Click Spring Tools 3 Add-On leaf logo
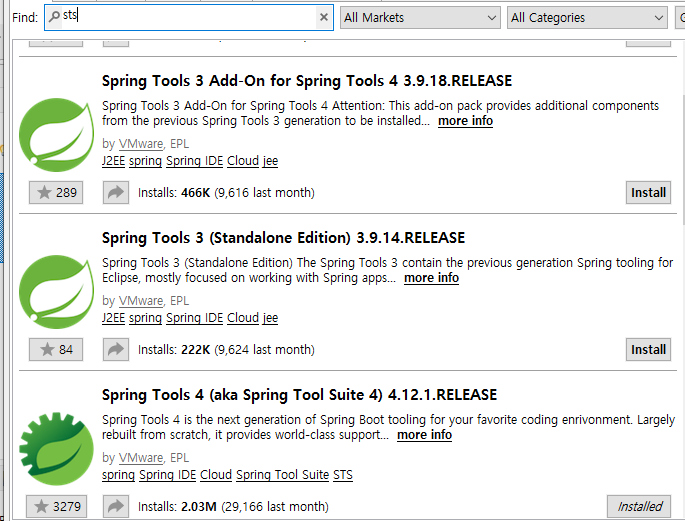 pyautogui.click(x=57, y=135)
